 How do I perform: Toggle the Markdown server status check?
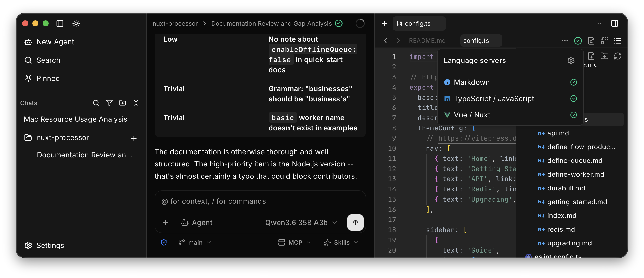pos(574,82)
